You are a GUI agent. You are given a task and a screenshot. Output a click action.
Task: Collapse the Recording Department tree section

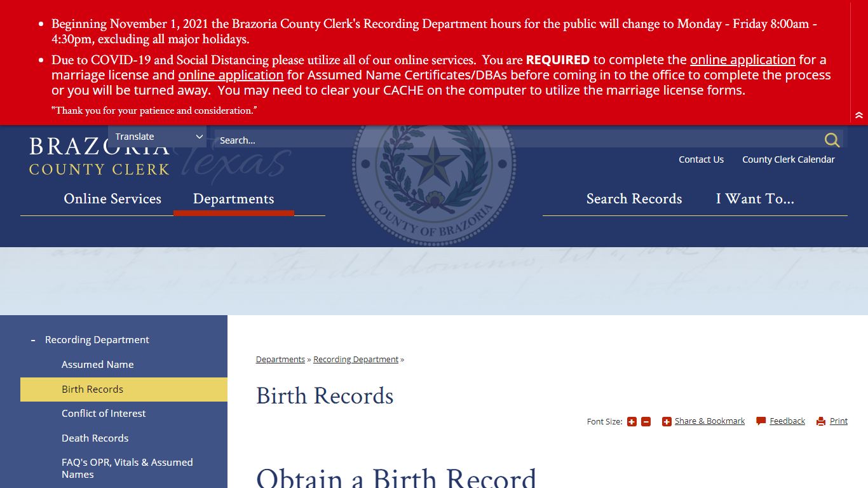click(33, 341)
